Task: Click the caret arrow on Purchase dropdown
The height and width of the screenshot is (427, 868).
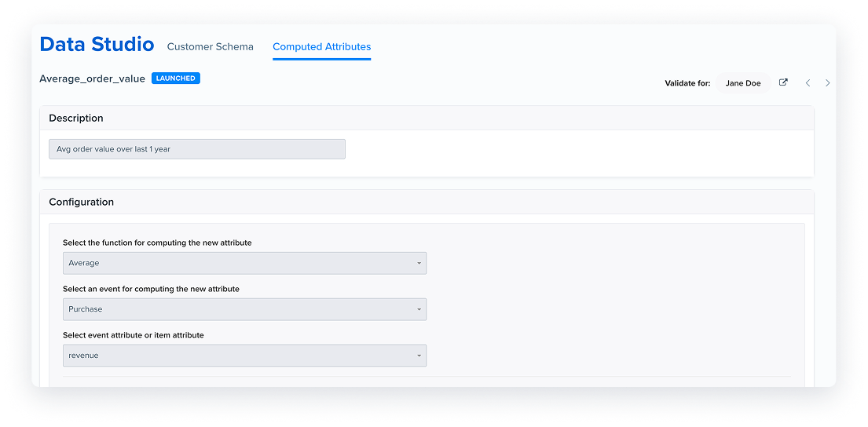Action: click(x=419, y=309)
